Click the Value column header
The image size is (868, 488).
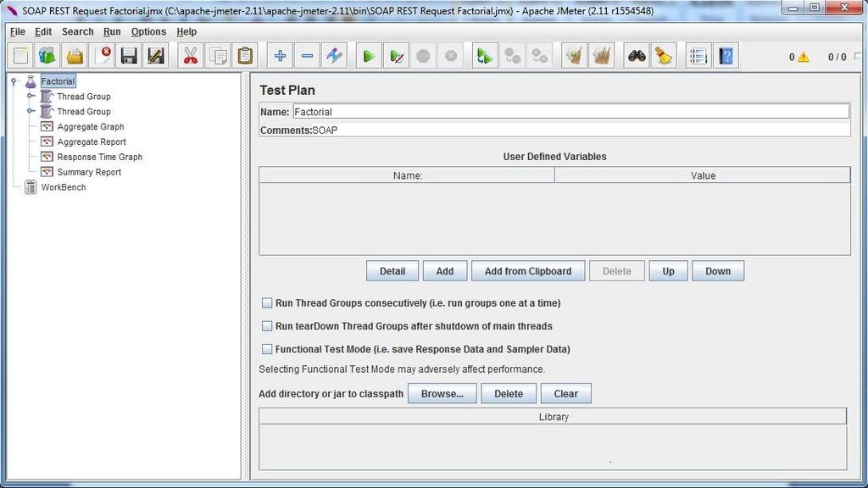(x=703, y=175)
